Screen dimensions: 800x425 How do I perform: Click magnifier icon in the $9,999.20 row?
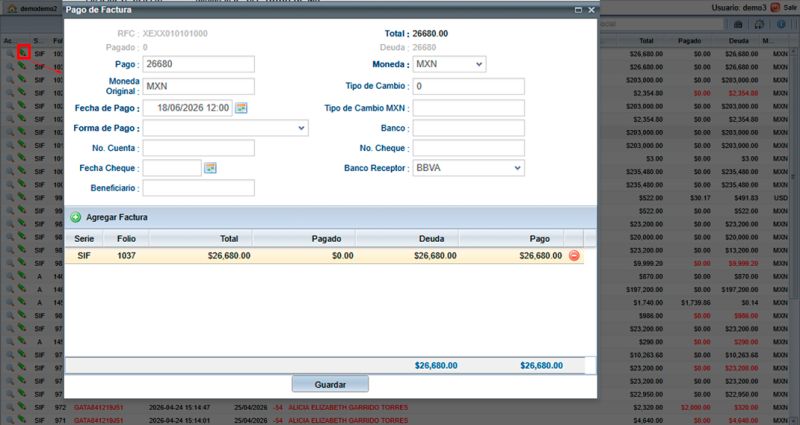[x=10, y=263]
